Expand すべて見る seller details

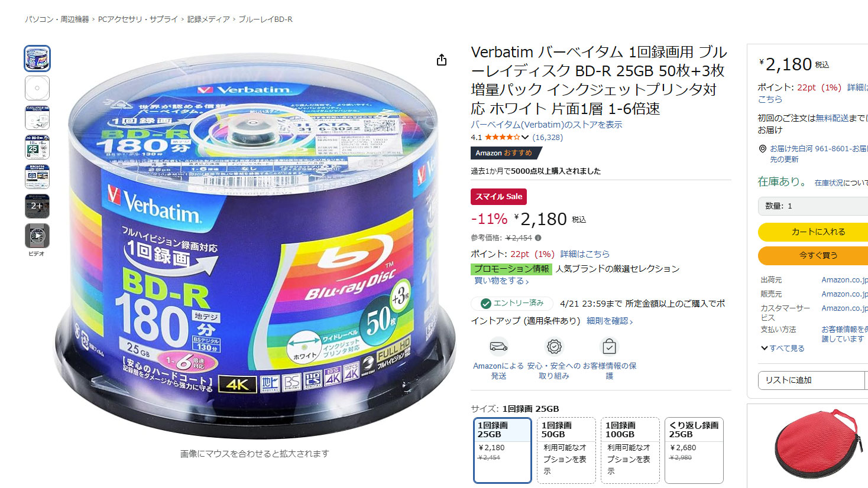pyautogui.click(x=783, y=349)
